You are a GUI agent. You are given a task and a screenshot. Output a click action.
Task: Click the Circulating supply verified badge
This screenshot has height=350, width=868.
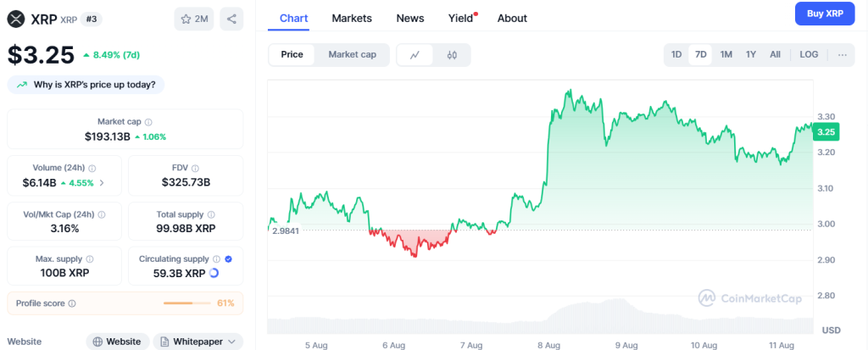(228, 258)
